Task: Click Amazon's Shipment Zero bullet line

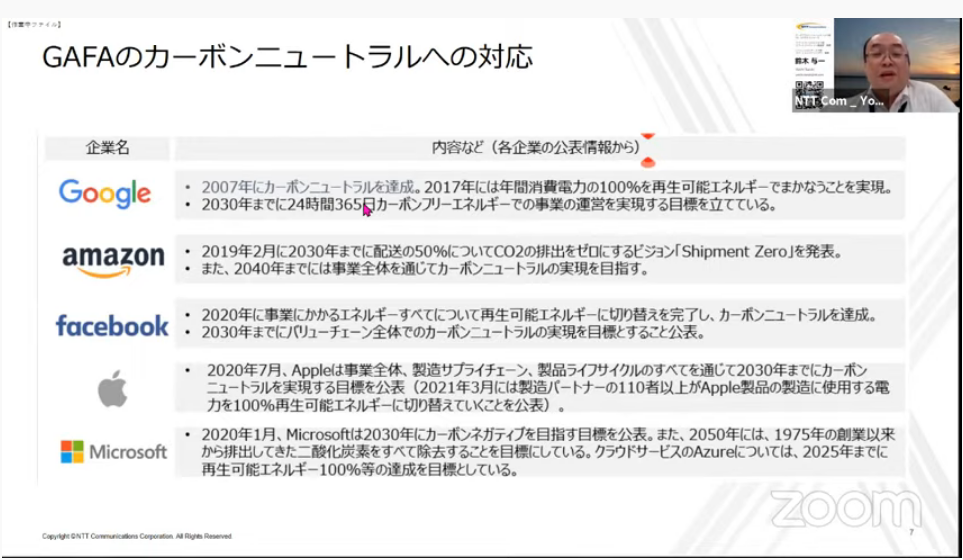Action: 521,251
